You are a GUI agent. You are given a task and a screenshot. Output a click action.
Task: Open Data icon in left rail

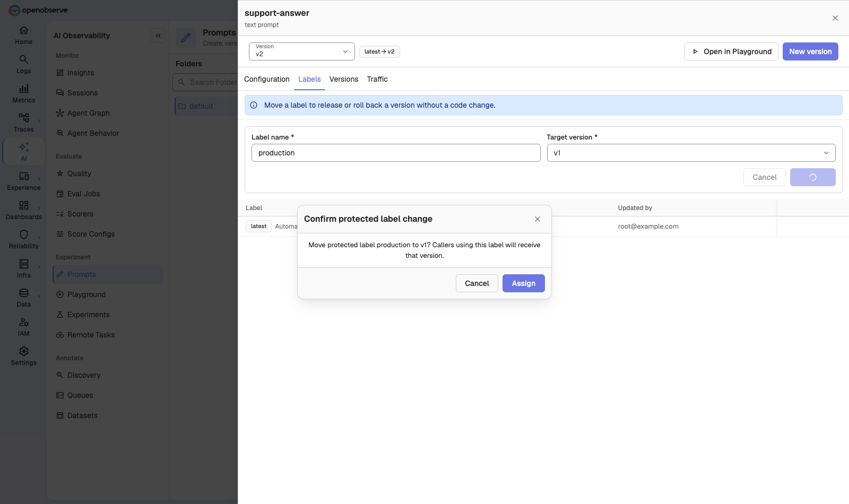pos(24,293)
